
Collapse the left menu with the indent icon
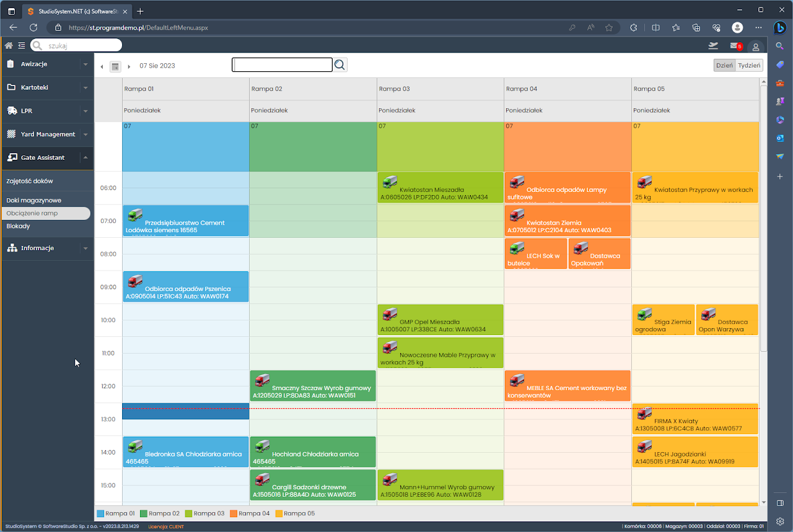point(22,45)
